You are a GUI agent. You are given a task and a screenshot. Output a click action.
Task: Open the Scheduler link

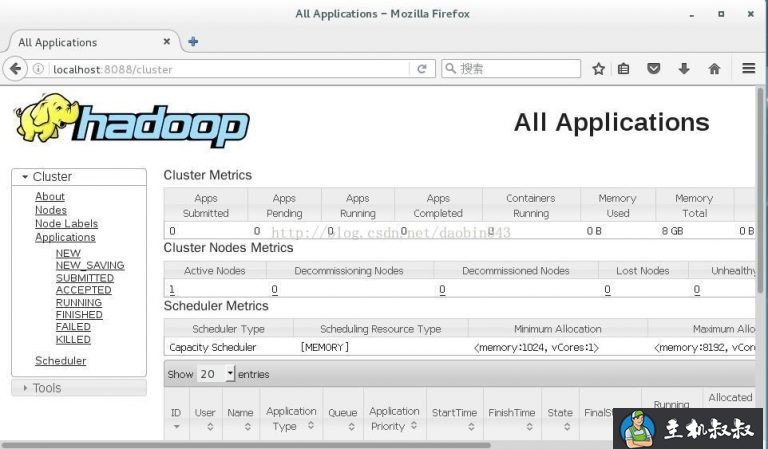pyautogui.click(x=60, y=361)
